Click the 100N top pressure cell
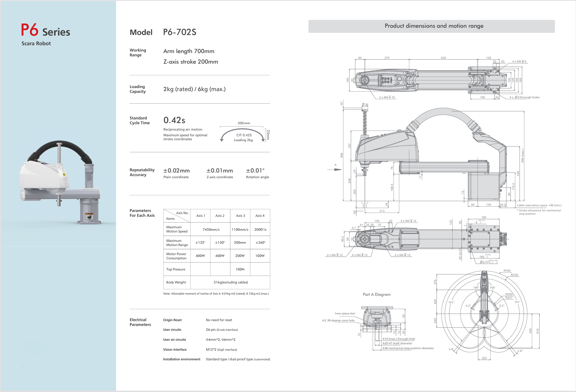Screen dimensions: 576x392 click(240, 269)
